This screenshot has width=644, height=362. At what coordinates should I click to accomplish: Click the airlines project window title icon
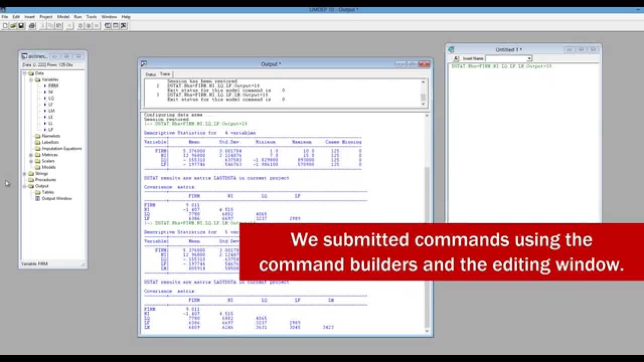[x=24, y=56]
